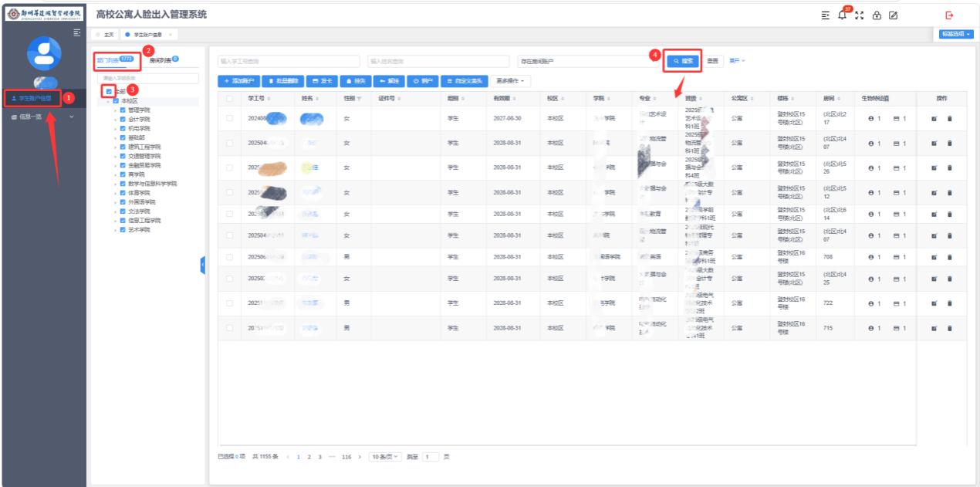Click the sidebar collapse hamburger icon

click(x=76, y=32)
